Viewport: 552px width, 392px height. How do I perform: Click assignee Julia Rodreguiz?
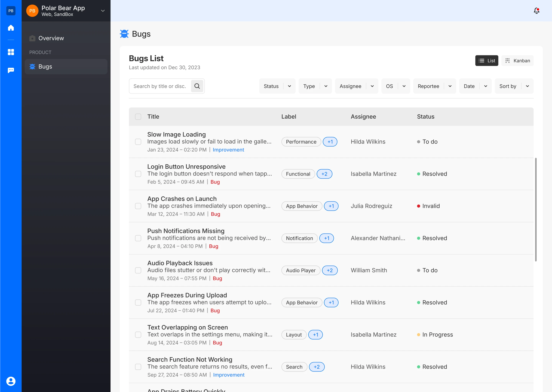(371, 206)
